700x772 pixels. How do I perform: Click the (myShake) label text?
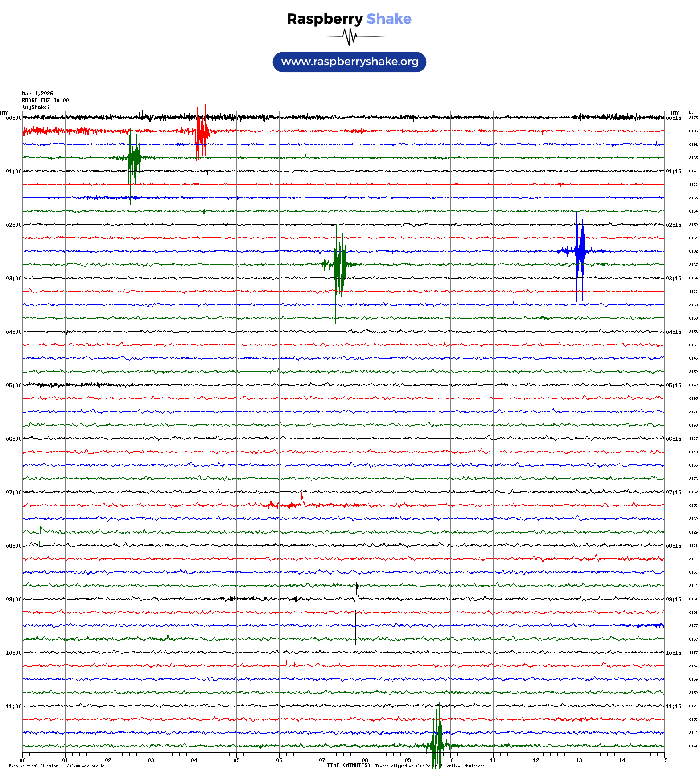[x=36, y=107]
